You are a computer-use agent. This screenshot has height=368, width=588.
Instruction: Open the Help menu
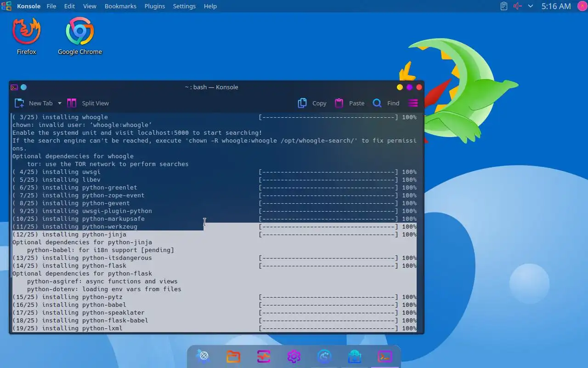pyautogui.click(x=210, y=6)
